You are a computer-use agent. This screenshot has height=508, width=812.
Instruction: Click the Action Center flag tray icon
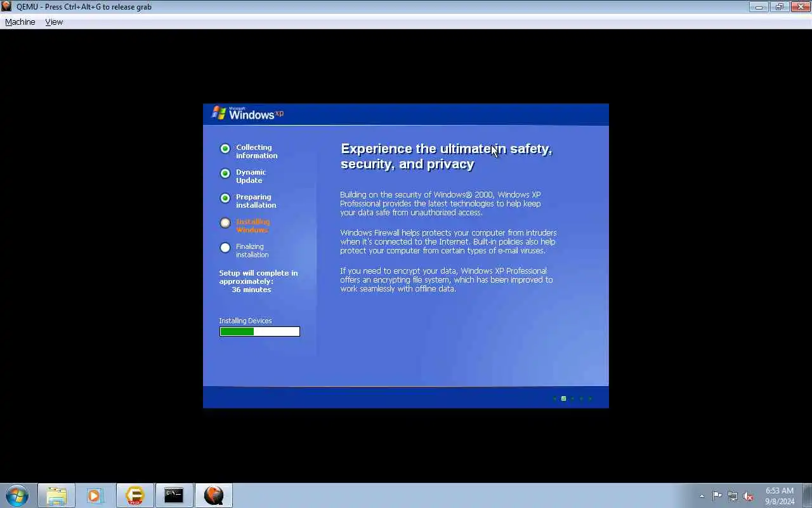coord(717,496)
